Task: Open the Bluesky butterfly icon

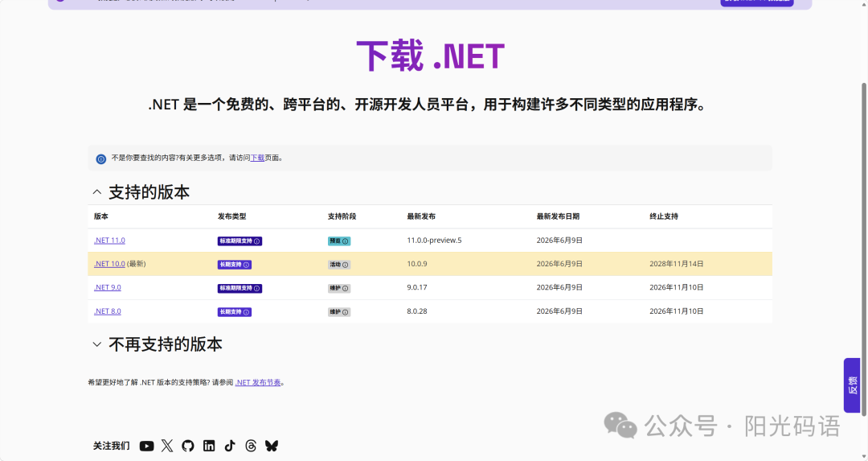Action: pyautogui.click(x=272, y=446)
